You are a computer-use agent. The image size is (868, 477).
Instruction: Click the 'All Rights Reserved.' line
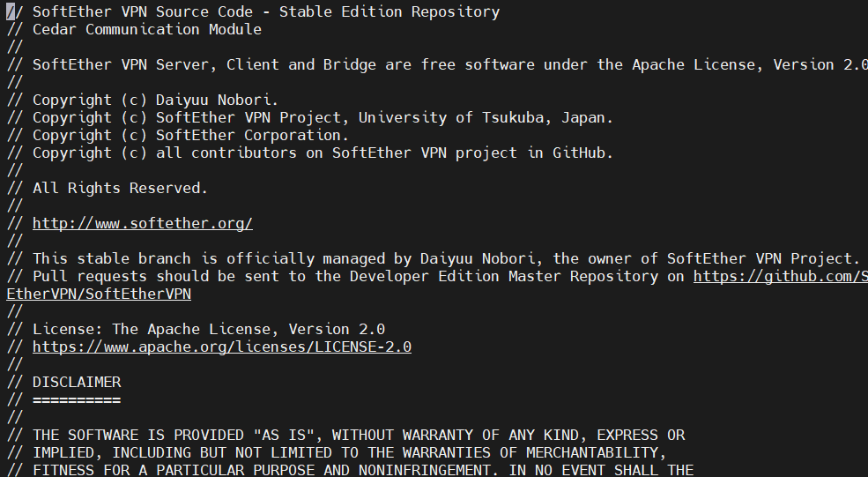pyautogui.click(x=108, y=189)
